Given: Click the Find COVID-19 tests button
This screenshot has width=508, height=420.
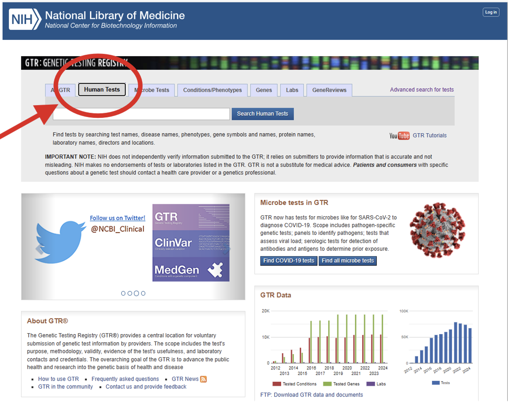Looking at the screenshot, I should [289, 261].
